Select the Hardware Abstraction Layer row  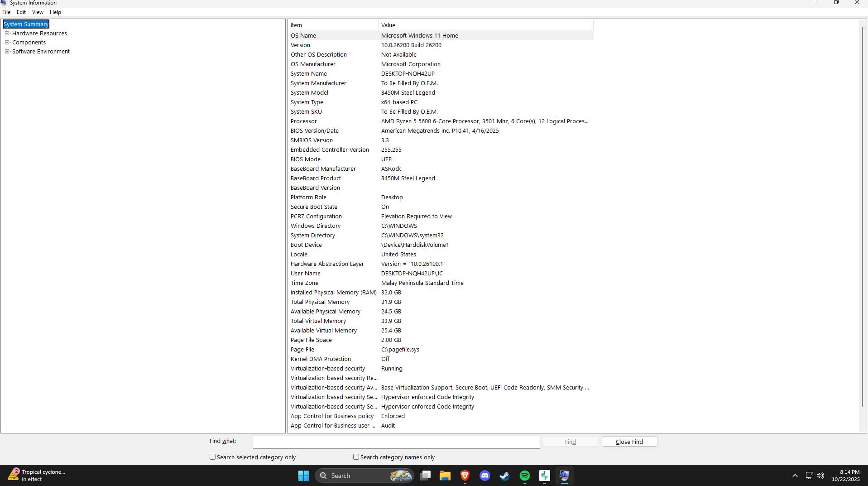click(441, 264)
